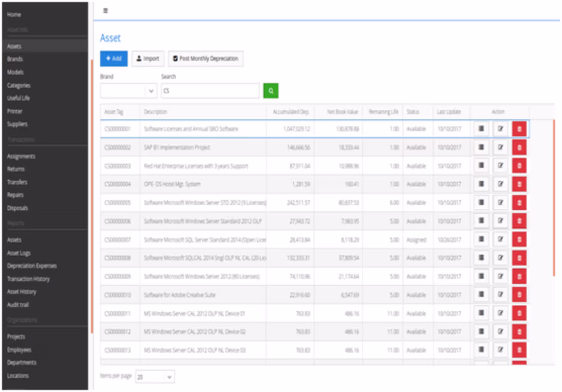Open the Assets section in the sidebar
The height and width of the screenshot is (392, 562).
click(14, 46)
